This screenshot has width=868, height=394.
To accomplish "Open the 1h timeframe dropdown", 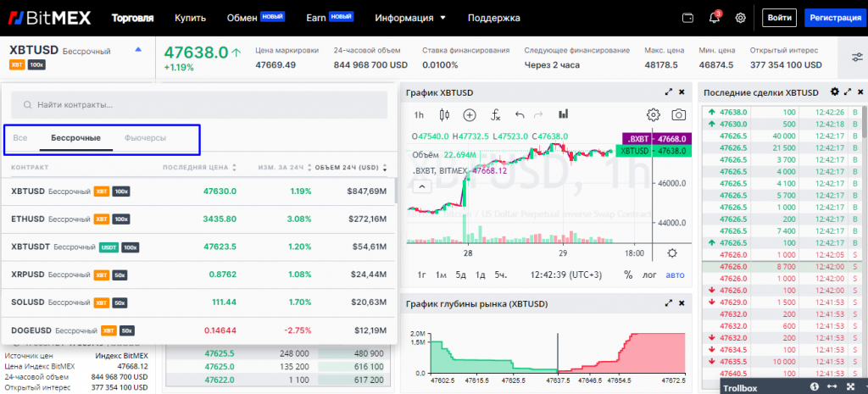I will tap(419, 114).
